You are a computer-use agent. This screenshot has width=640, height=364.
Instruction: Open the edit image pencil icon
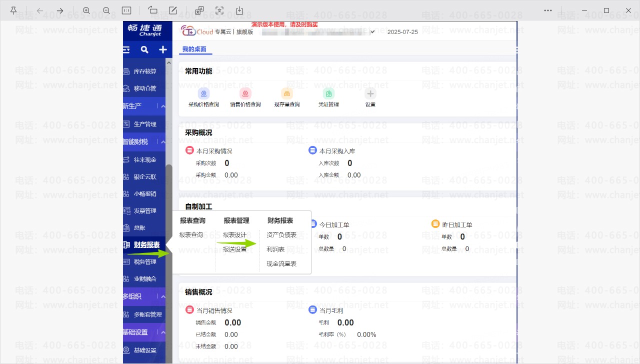pos(173,10)
